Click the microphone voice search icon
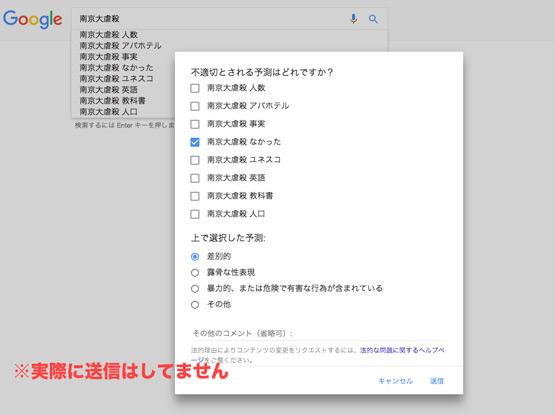 (353, 19)
